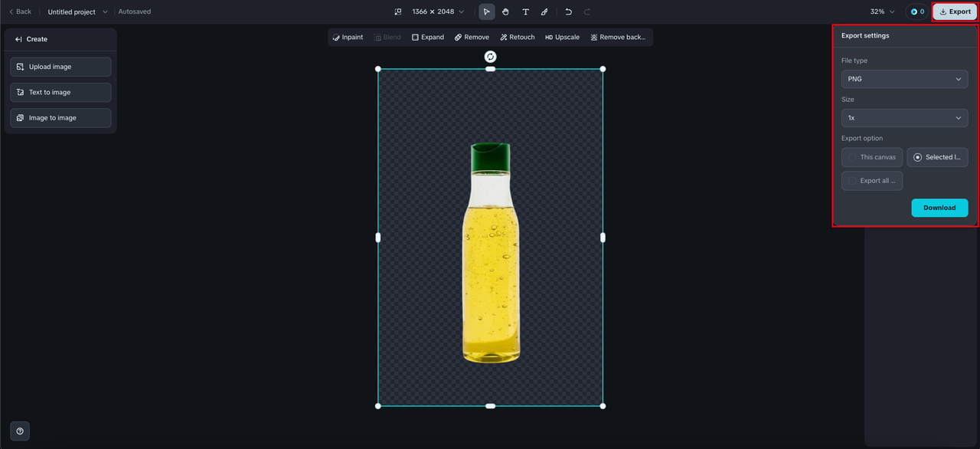Open the 32% zoom level dropdown
This screenshot has width=980, height=449.
882,11
